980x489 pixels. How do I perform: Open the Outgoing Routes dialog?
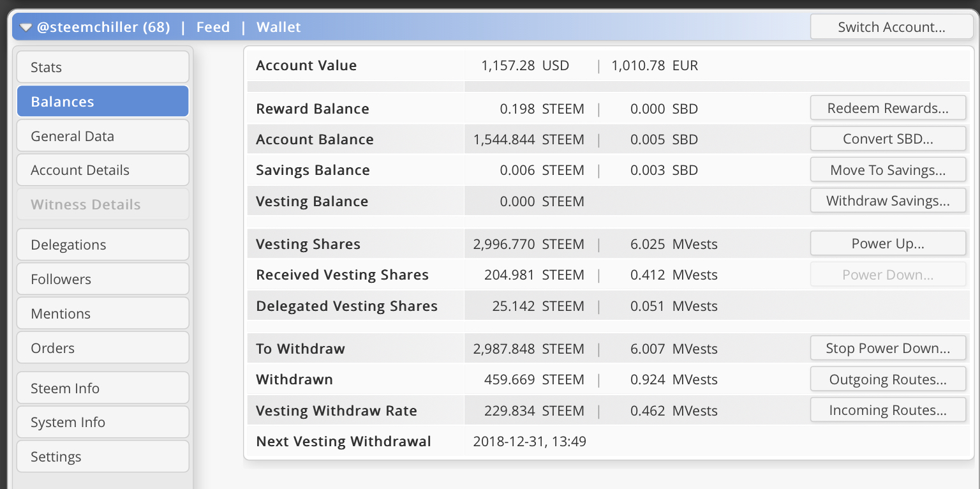click(x=887, y=380)
